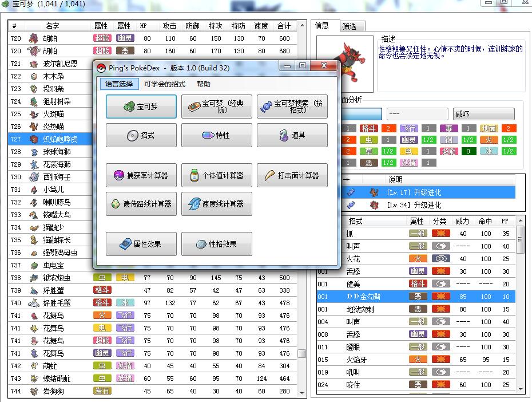Click the Pokémon list scroll-down arrow
Viewport: 532px width, 402px height.
click(302, 393)
